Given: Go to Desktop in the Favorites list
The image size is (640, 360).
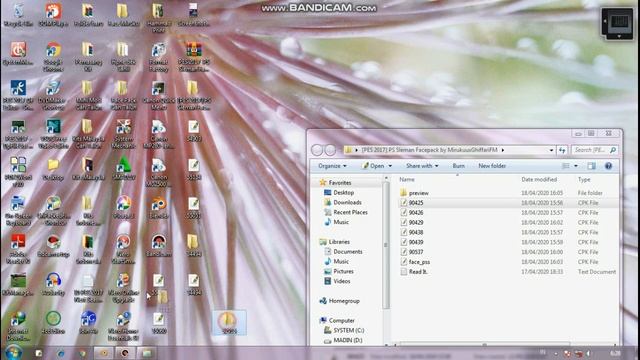Looking at the screenshot, I should tap(343, 193).
